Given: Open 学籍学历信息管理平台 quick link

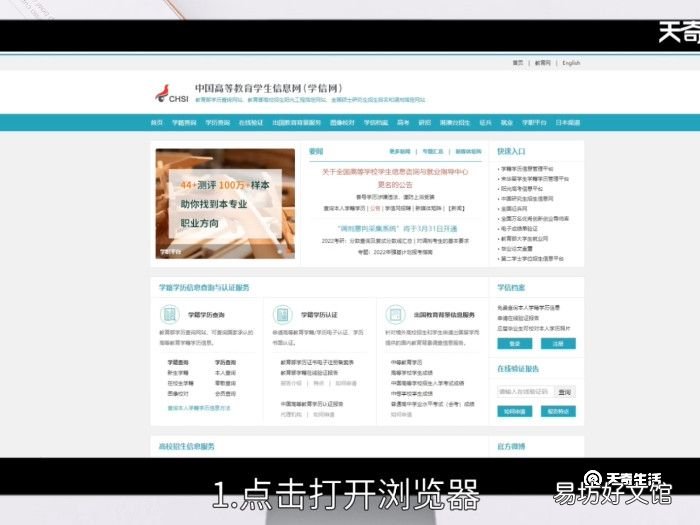Looking at the screenshot, I should (x=527, y=169).
